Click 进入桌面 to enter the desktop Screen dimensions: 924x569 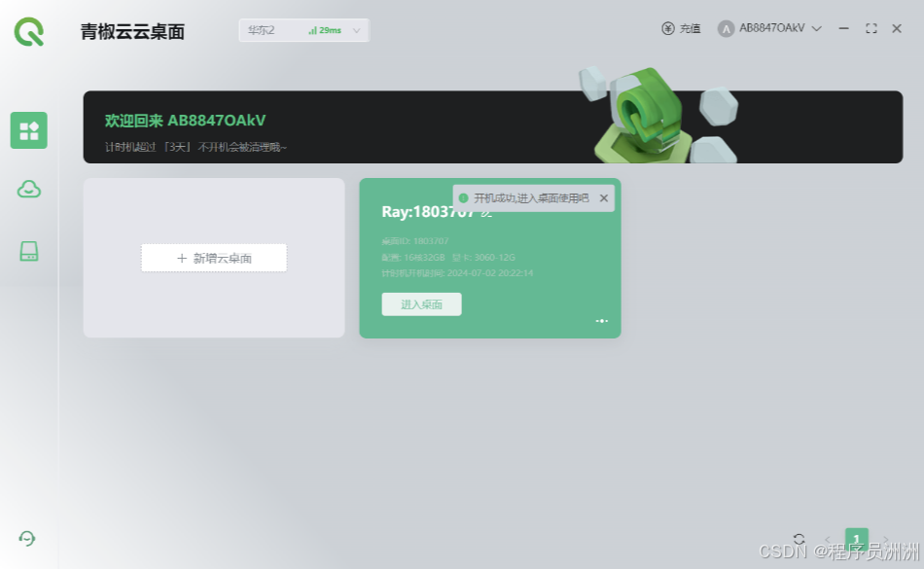(421, 304)
